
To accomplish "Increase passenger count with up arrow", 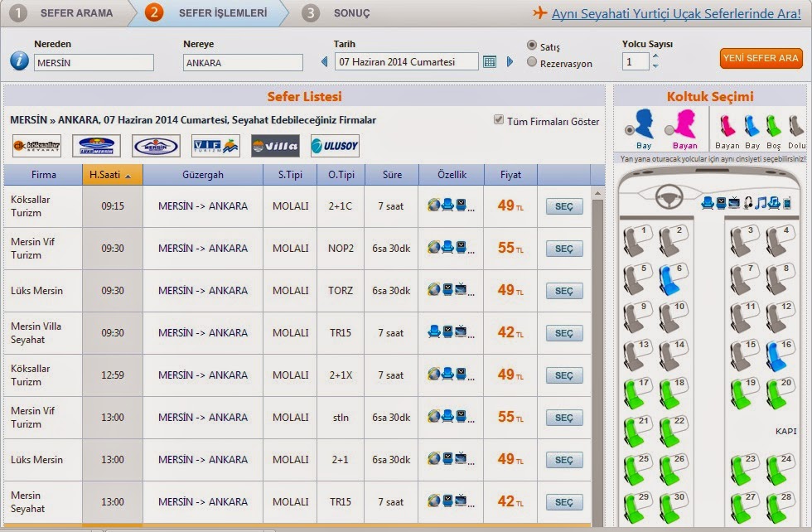I will tap(655, 56).
